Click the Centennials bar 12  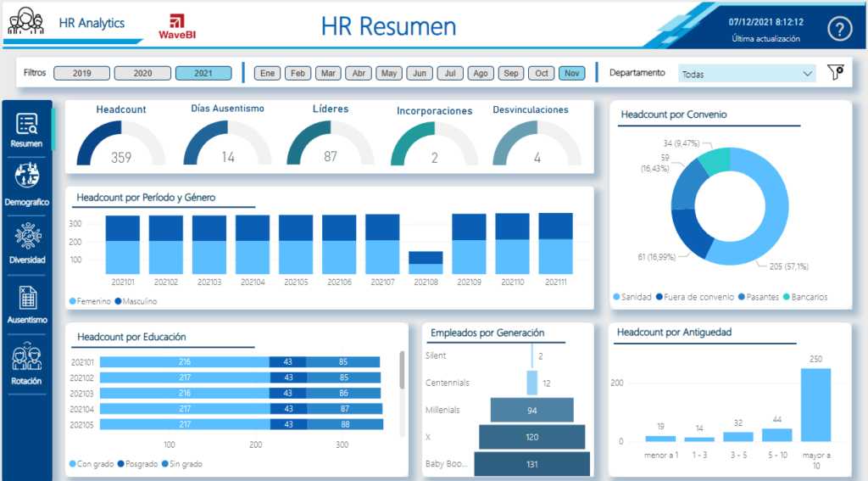(532, 383)
